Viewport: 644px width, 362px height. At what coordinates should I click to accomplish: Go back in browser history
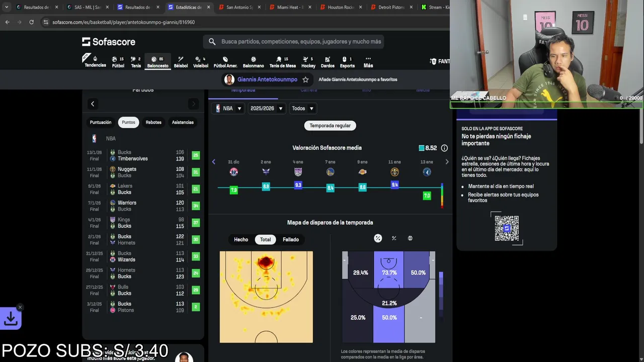coord(7,22)
